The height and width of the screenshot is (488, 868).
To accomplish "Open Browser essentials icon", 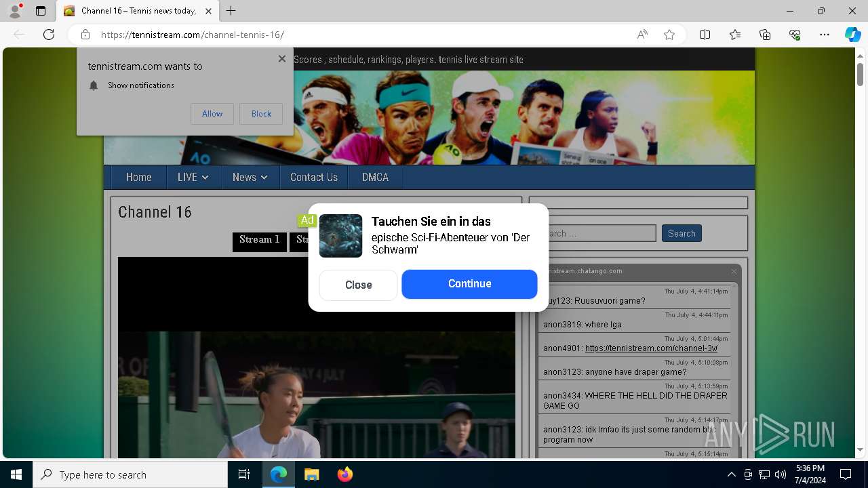I will pyautogui.click(x=795, y=35).
